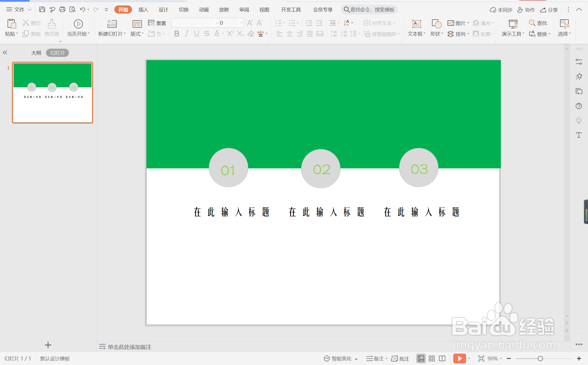Click the print icon in quick toolbar

[62, 10]
